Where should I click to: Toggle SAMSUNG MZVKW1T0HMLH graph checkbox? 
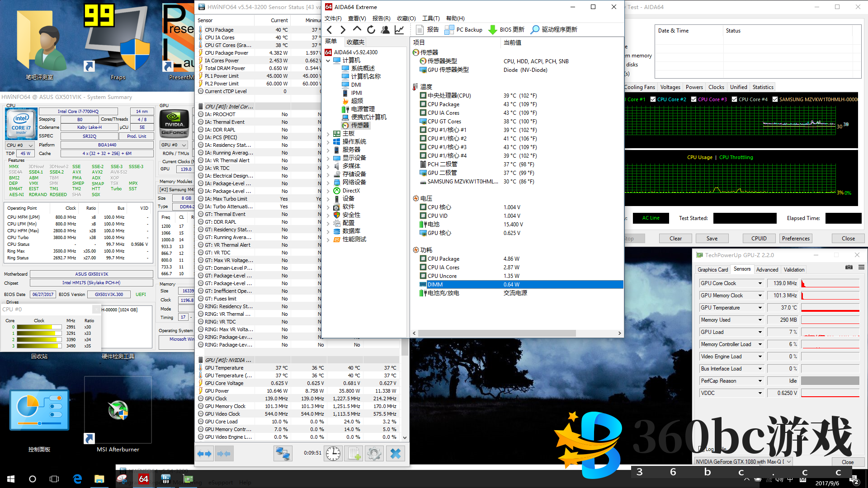(775, 99)
